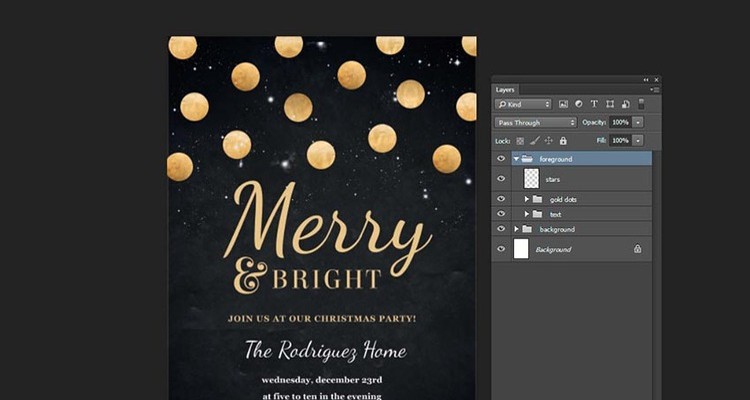Click the BRIGHT text on canvas
The width and height of the screenshot is (750, 400).
[327, 279]
